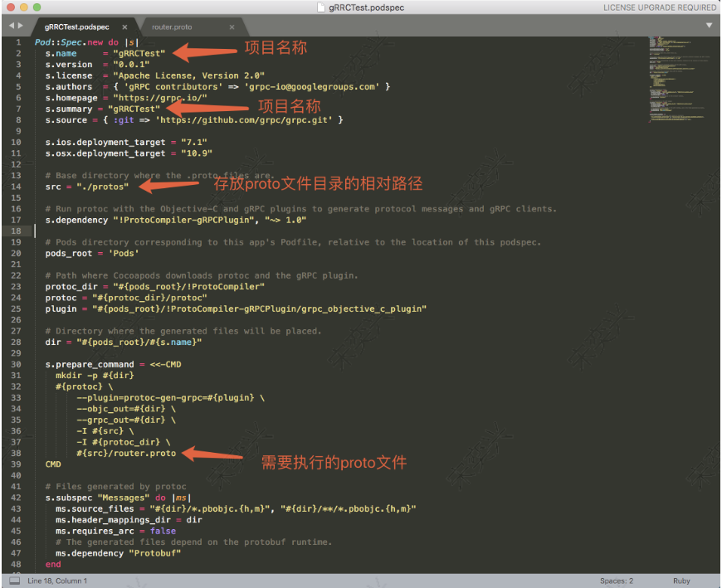Click "Apache License, Version 2.0" string
The width and height of the screenshot is (722, 588).
click(188, 75)
